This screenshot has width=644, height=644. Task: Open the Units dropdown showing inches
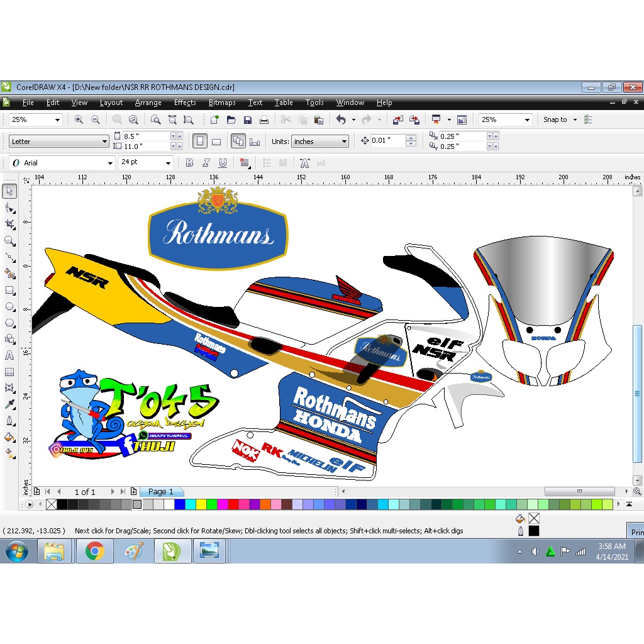[x=343, y=141]
